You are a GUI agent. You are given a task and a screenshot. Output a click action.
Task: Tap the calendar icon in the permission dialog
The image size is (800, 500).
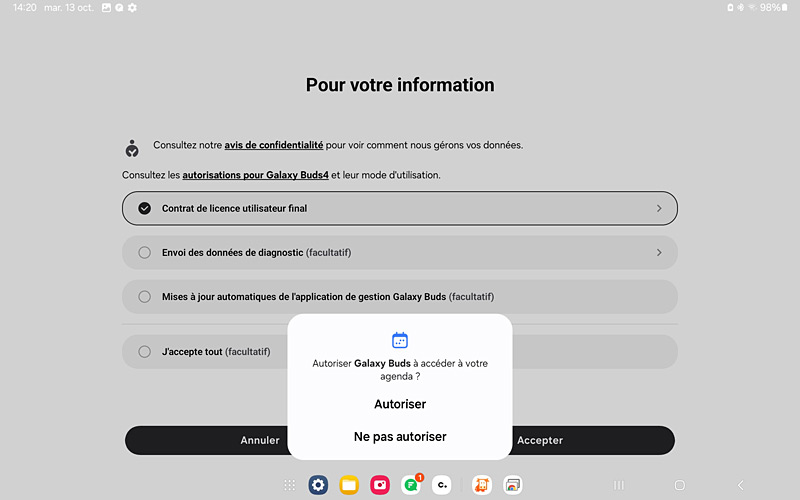400,340
